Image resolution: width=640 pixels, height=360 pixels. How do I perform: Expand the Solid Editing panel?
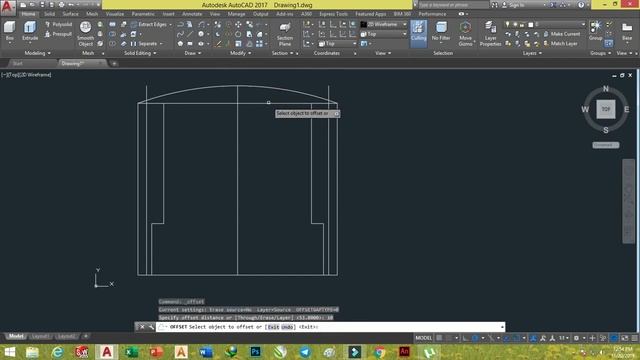tap(140, 53)
